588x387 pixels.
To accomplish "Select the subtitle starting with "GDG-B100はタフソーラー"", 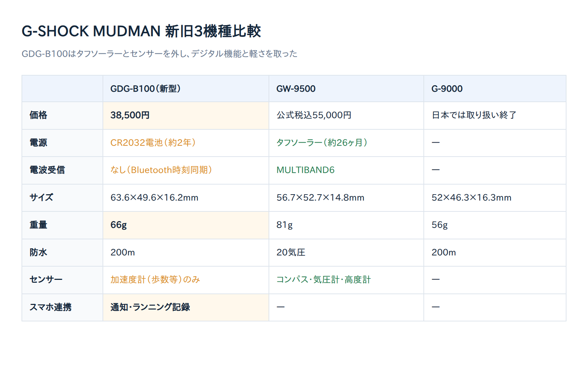I will [x=160, y=54].
